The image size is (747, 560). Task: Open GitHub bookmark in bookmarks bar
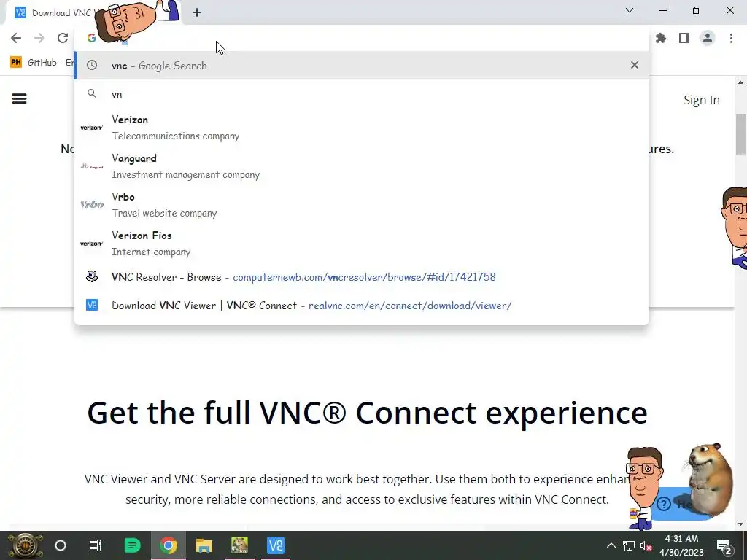click(42, 63)
